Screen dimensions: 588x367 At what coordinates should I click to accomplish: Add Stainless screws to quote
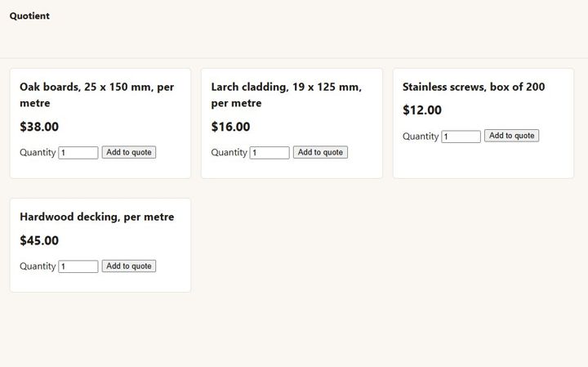pos(511,136)
